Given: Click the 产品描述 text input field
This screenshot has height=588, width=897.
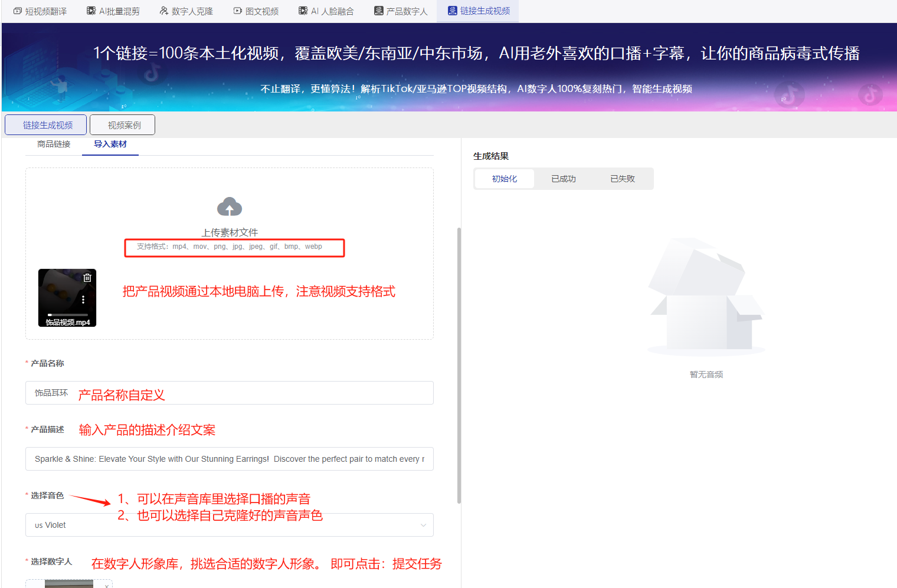Looking at the screenshot, I should [230, 458].
